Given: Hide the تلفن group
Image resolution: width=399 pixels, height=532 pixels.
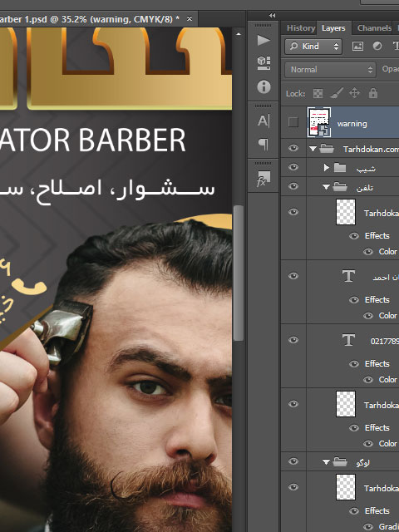Looking at the screenshot, I should [x=293, y=186].
